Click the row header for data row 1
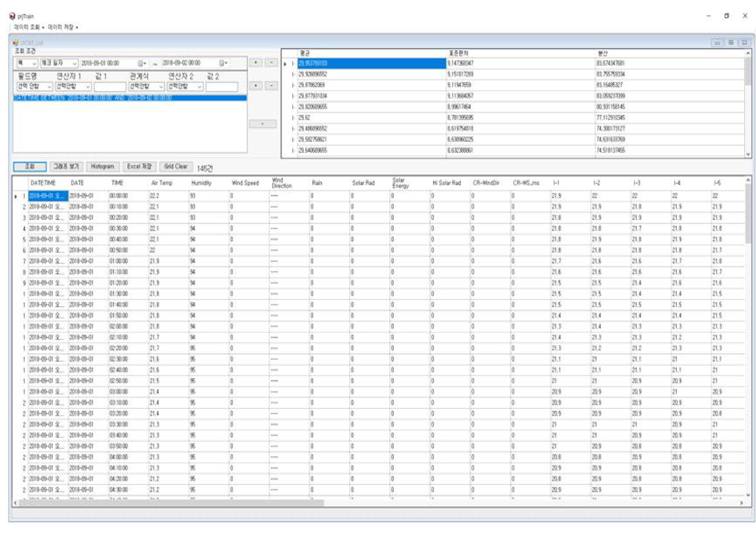This screenshot has width=756, height=535. tap(20, 196)
